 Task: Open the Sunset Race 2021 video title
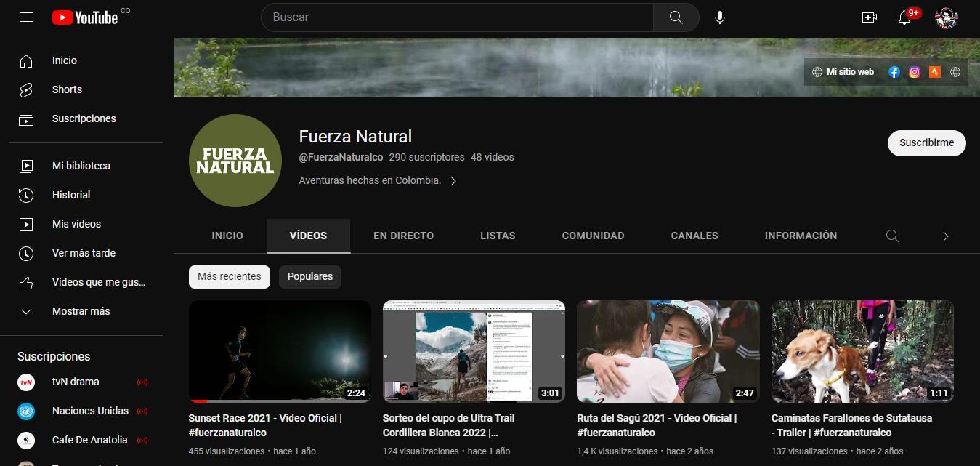(x=265, y=425)
